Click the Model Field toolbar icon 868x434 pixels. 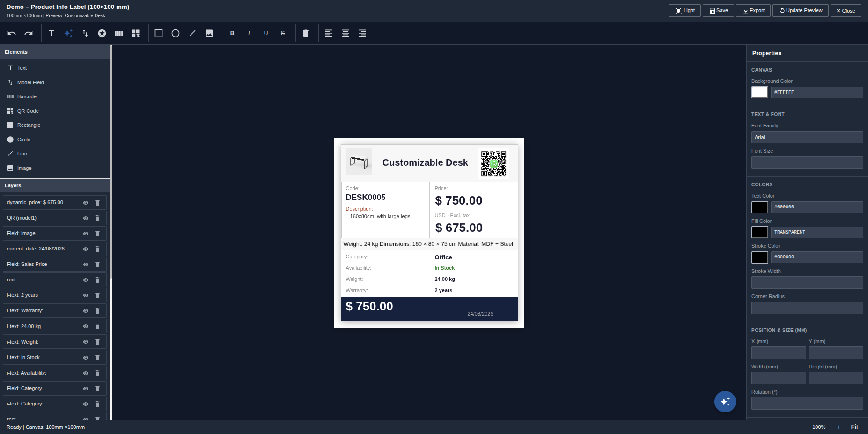pyautogui.click(x=85, y=33)
